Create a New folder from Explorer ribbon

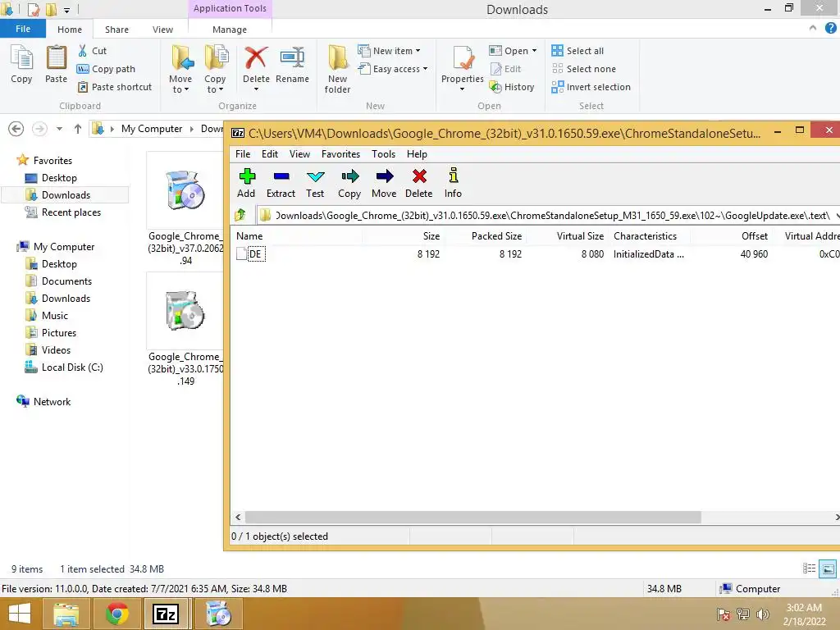pyautogui.click(x=337, y=70)
